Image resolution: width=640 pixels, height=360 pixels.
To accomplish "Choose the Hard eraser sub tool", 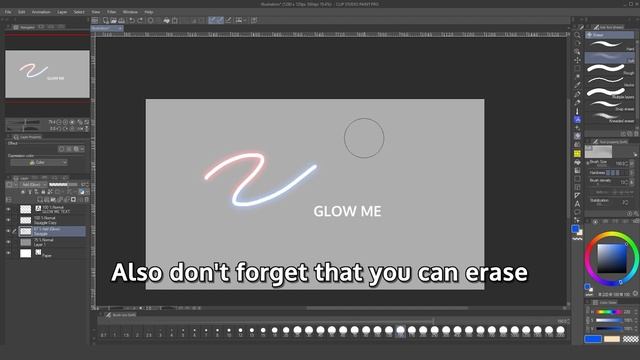I will pyautogui.click(x=610, y=45).
